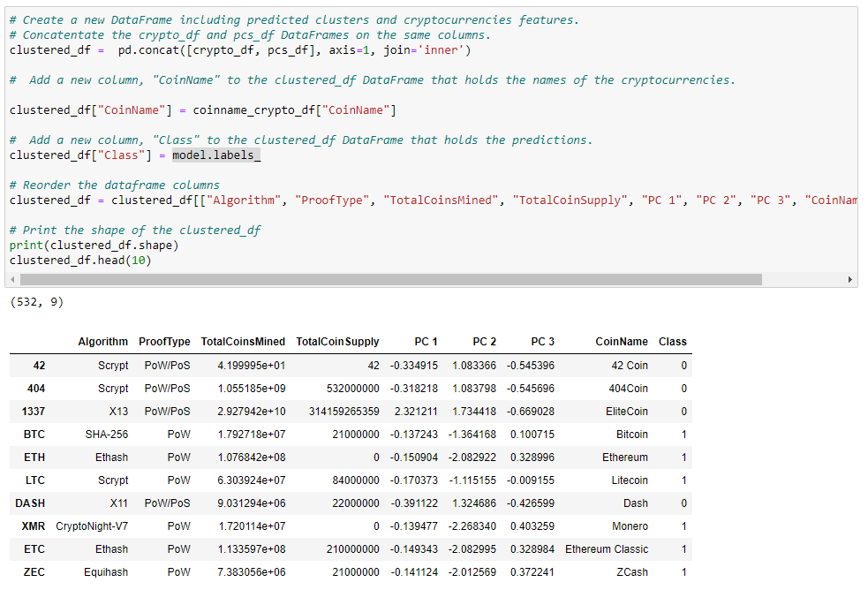
Task: Click the horizontal scrollbar left arrow
Action: pyautogui.click(x=12, y=279)
